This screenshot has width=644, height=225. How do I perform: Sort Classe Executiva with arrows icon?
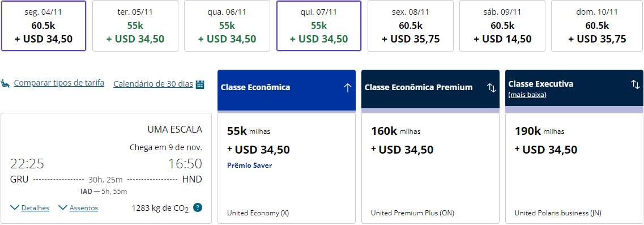636,84
